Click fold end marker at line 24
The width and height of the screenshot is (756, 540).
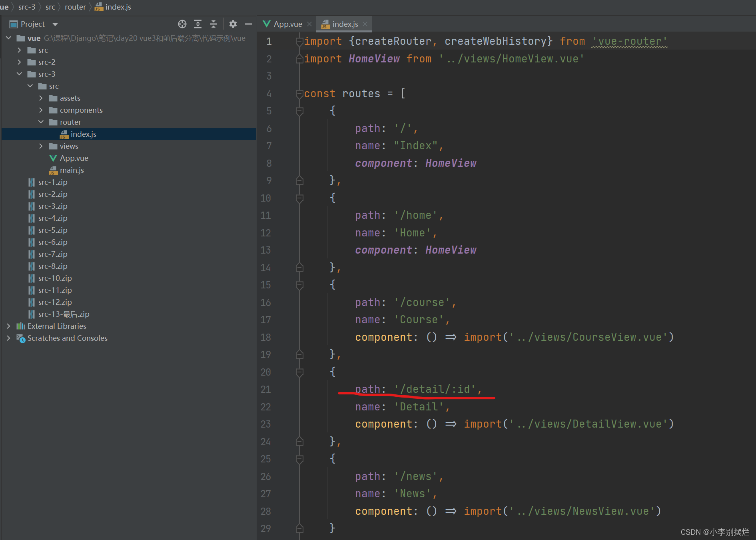pos(299,442)
